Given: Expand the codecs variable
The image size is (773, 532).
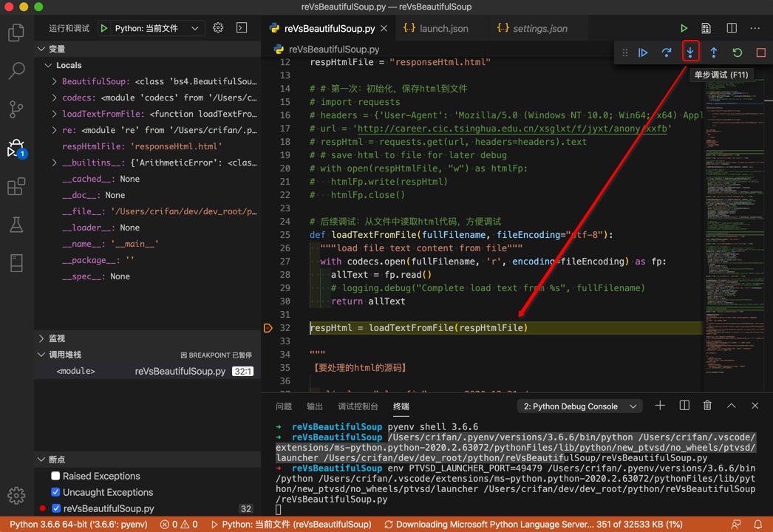Looking at the screenshot, I should [54, 98].
